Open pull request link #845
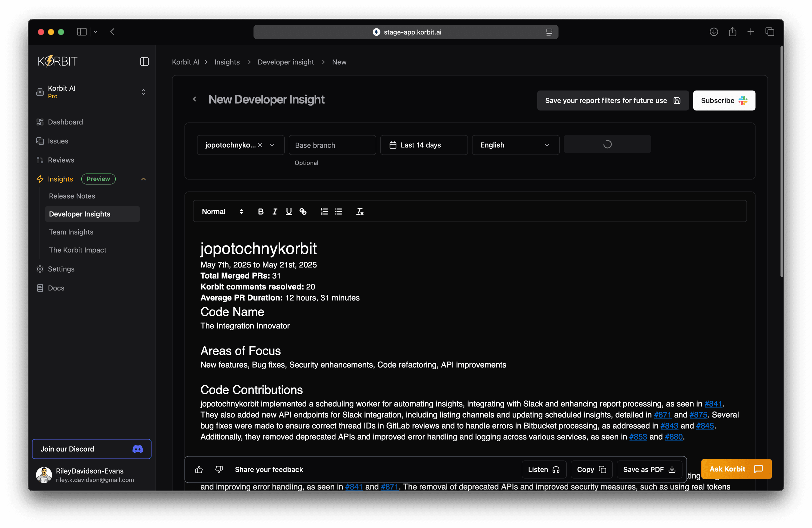This screenshot has height=528, width=812. tap(705, 426)
